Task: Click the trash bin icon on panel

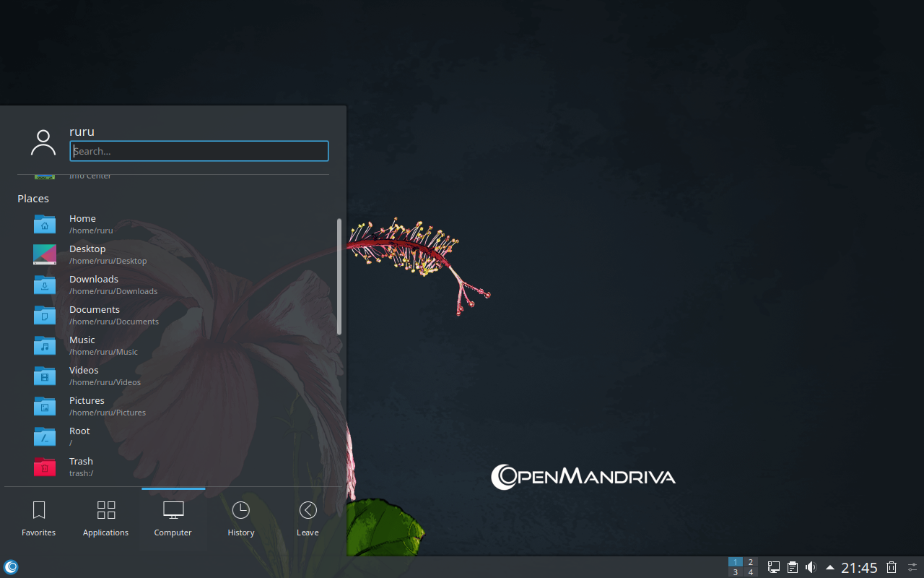Action: pos(892,567)
